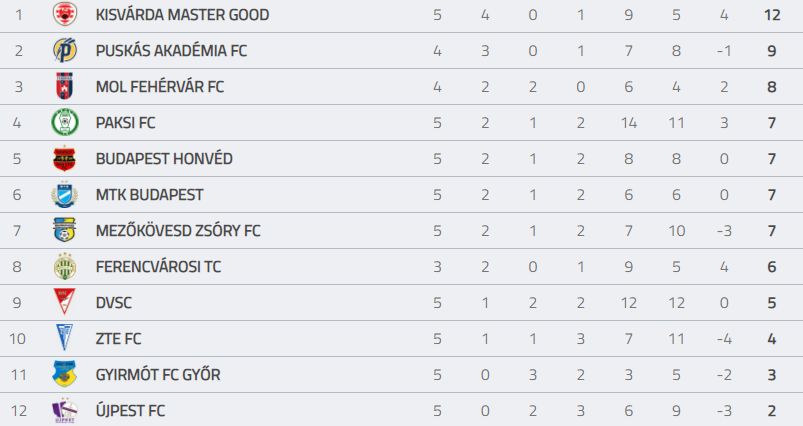Image resolution: width=803 pixels, height=426 pixels.
Task: Click the Gyirmót FC Győr crest
Action: [x=65, y=374]
